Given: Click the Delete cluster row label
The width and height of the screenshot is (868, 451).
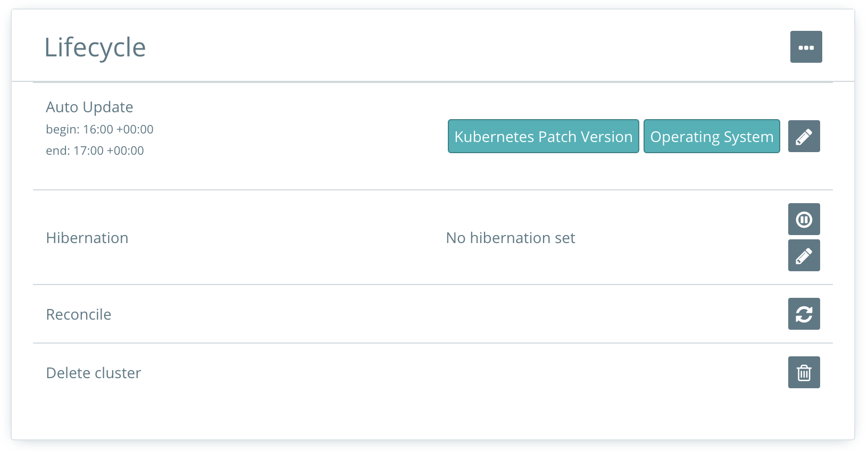Looking at the screenshot, I should pyautogui.click(x=94, y=373).
